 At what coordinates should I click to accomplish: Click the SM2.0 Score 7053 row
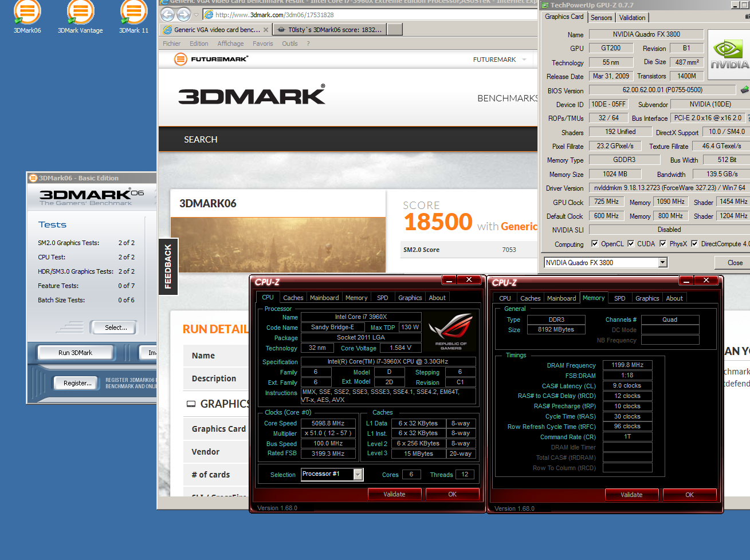pos(470,250)
